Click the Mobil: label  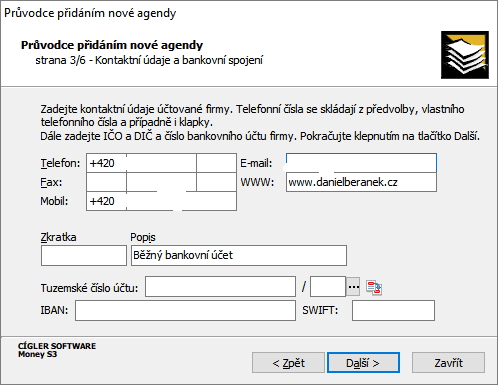tap(54, 201)
